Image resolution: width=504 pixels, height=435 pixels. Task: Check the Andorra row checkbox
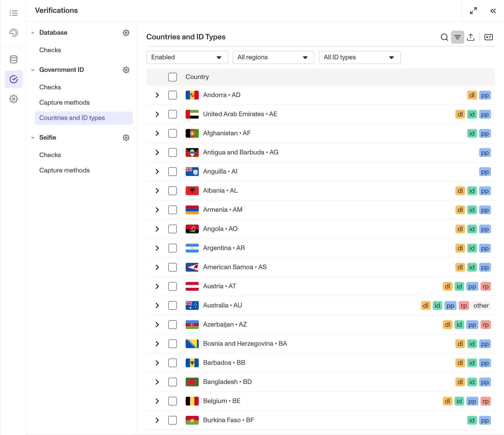tap(173, 95)
